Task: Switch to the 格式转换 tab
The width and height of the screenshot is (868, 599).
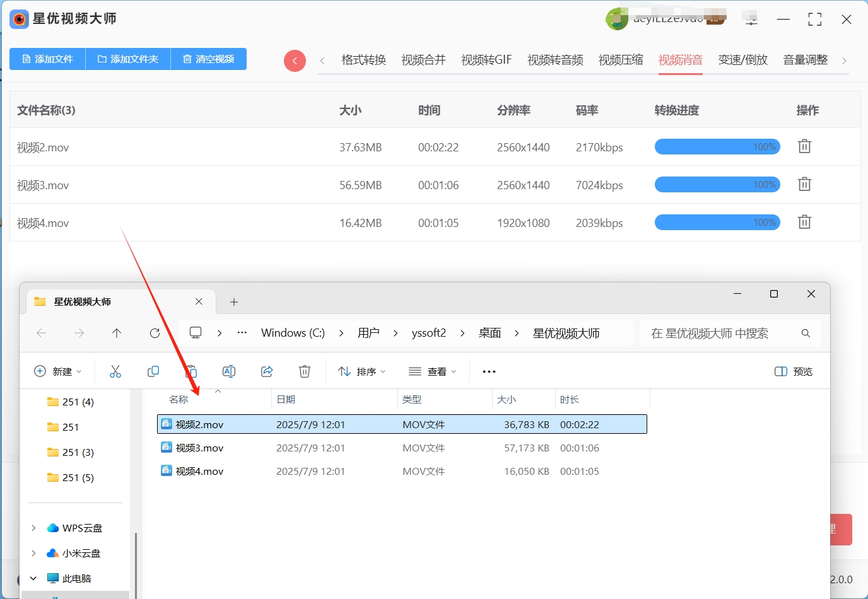Action: tap(363, 60)
